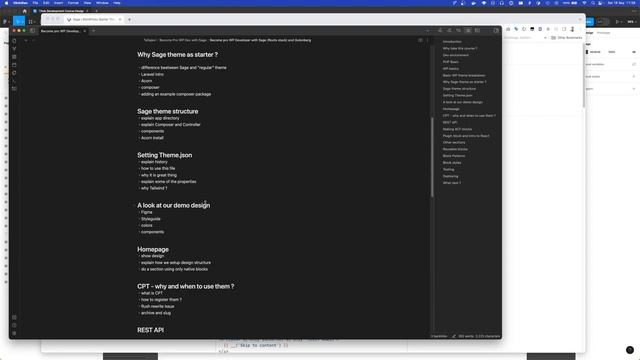Image resolution: width=640 pixels, height=360 pixels.
Task: Open the File menu in menu bar
Action: (x=36, y=3)
